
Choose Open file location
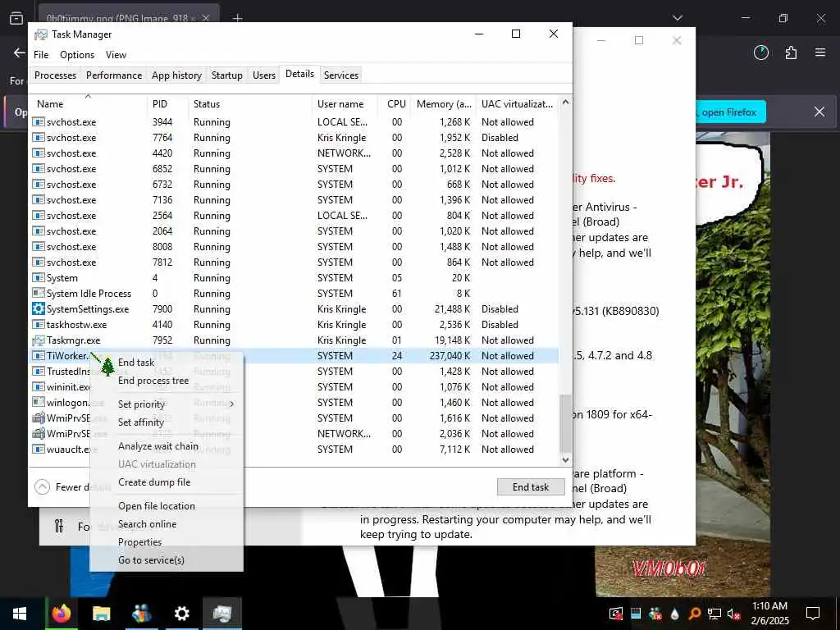pyautogui.click(x=157, y=506)
